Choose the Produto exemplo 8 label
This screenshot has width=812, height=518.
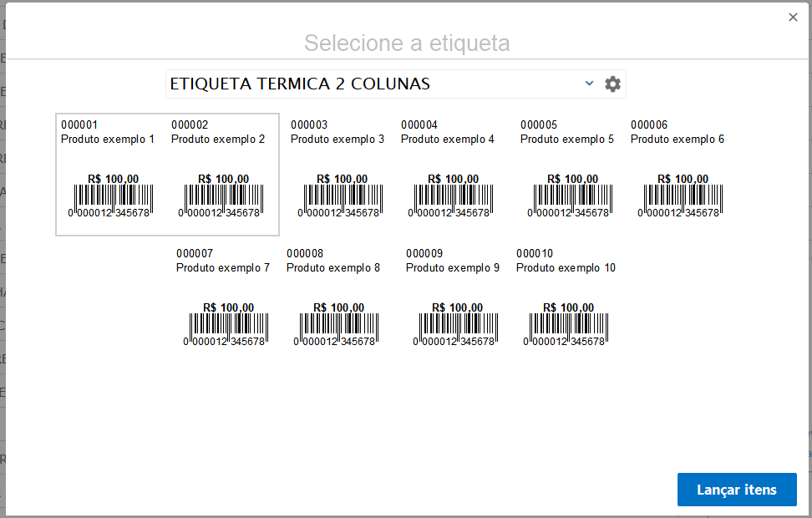[333, 268]
